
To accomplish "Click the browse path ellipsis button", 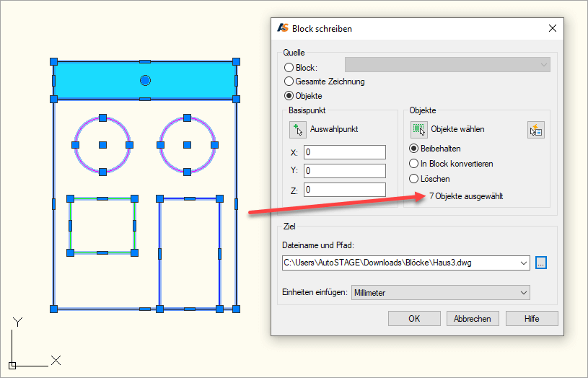I will (x=542, y=263).
